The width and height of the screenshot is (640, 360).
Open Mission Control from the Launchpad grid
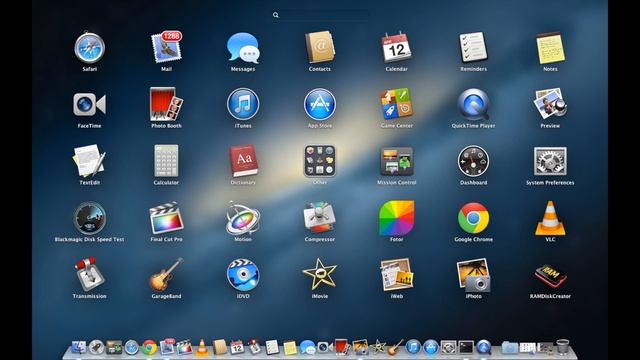click(396, 161)
